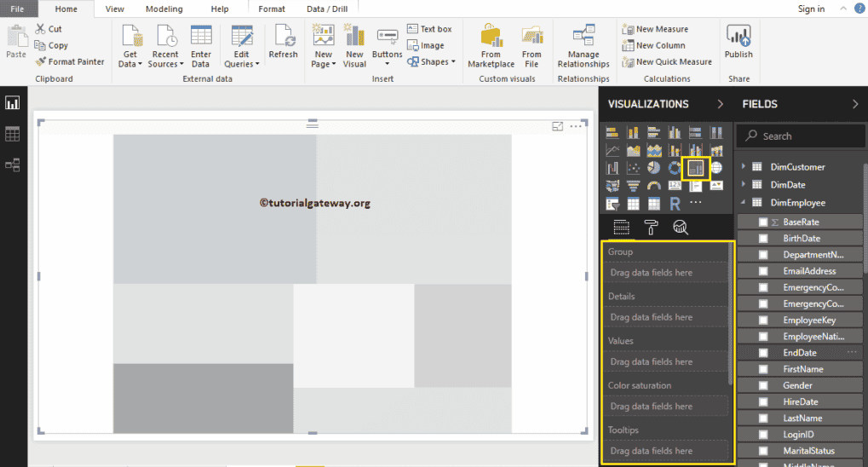Select the KPI visualization

[716, 186]
